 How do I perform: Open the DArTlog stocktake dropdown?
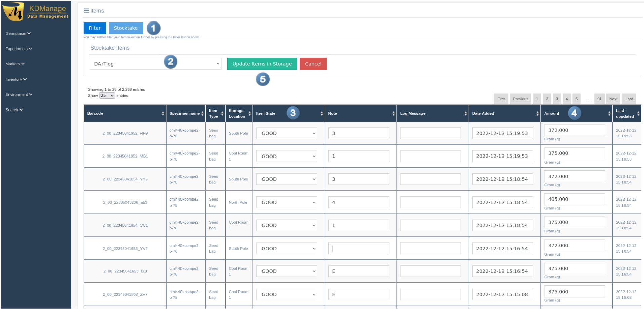[155, 64]
